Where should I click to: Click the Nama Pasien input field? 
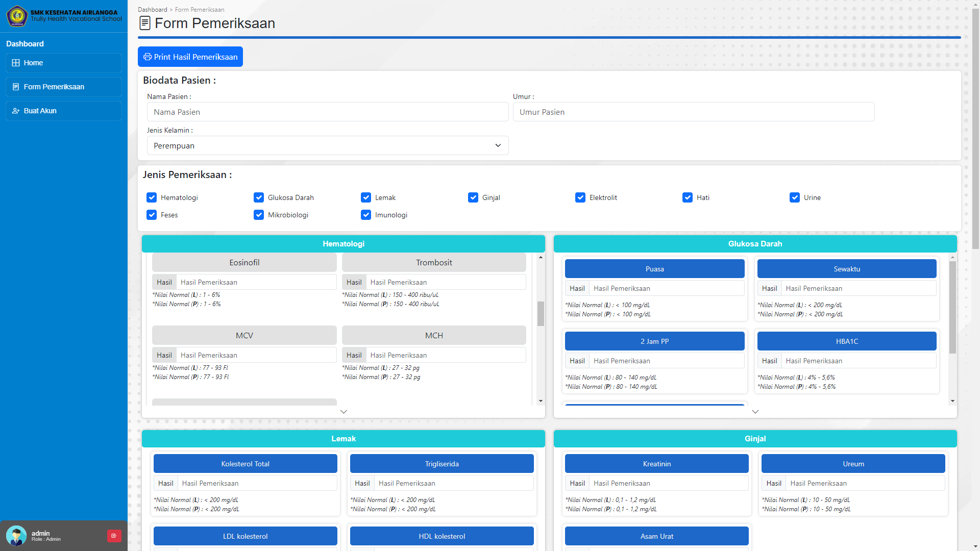(x=327, y=112)
